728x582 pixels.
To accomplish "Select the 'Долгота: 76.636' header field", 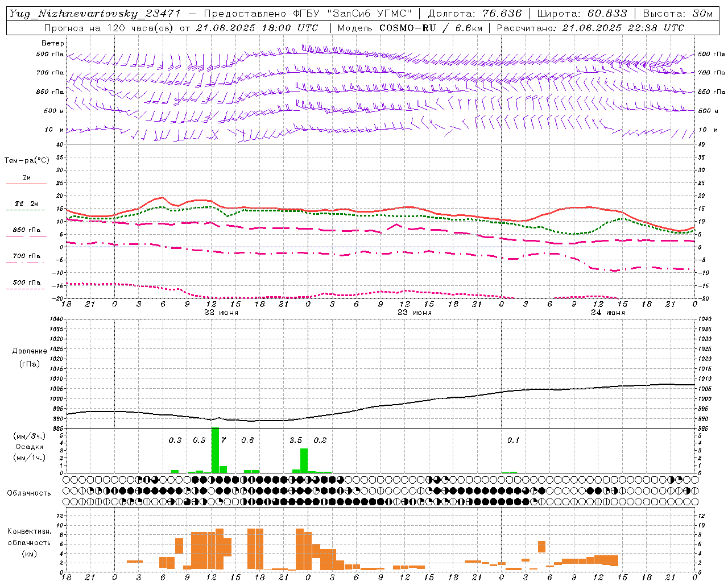I will coord(474,14).
